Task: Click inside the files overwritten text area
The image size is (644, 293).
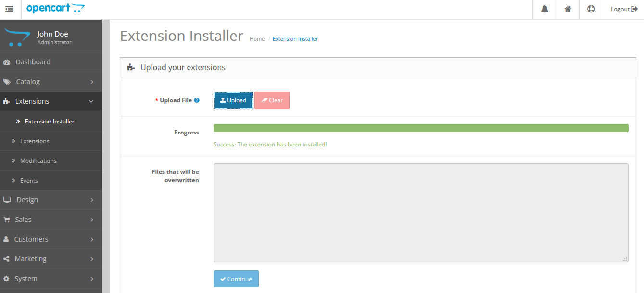Action: point(421,213)
